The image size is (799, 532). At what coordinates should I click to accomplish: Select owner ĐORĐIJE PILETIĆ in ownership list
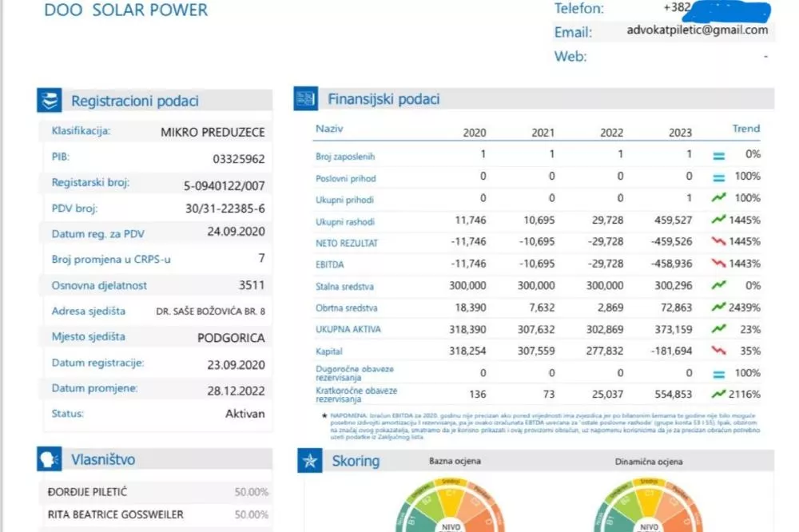coord(87,492)
